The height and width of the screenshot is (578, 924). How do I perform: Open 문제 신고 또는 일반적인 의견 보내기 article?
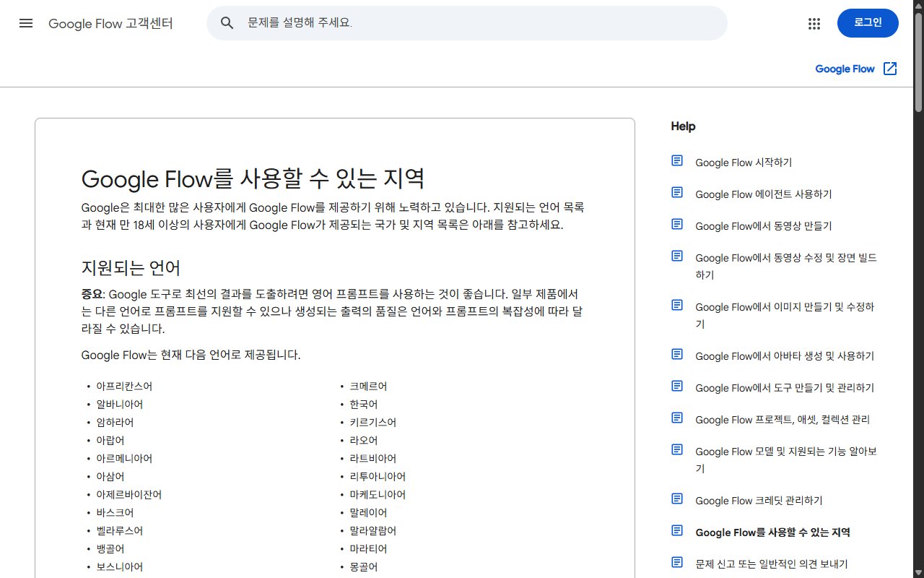point(772,564)
